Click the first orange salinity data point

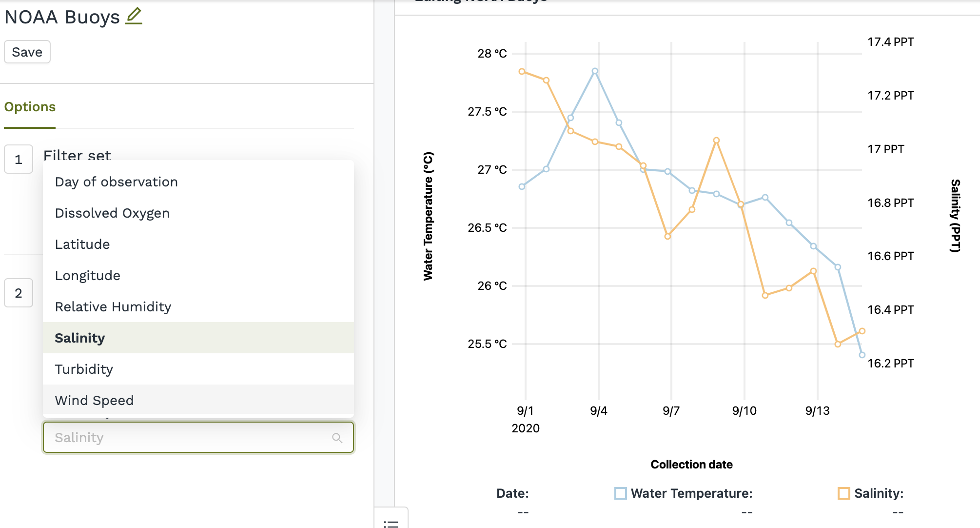(x=522, y=72)
